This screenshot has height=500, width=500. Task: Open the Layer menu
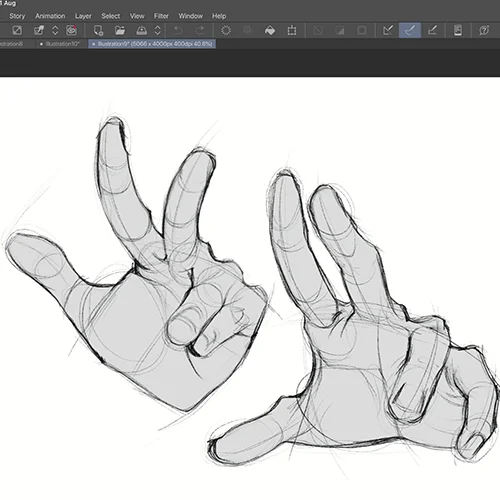click(x=83, y=16)
